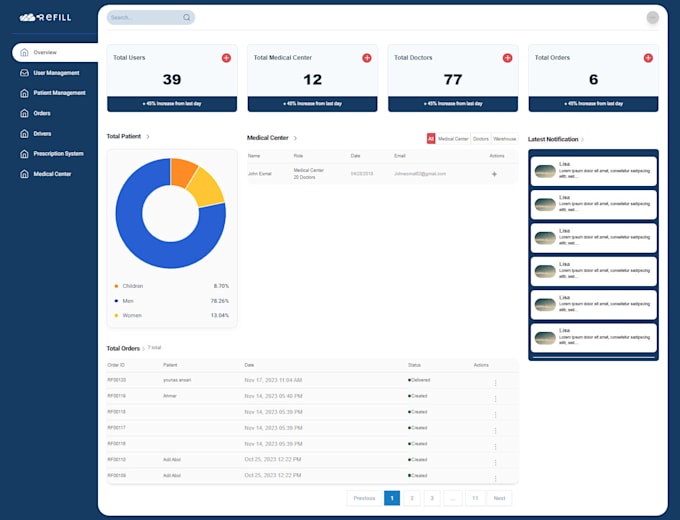Focus the Search input field
680x520 pixels.
coord(150,17)
